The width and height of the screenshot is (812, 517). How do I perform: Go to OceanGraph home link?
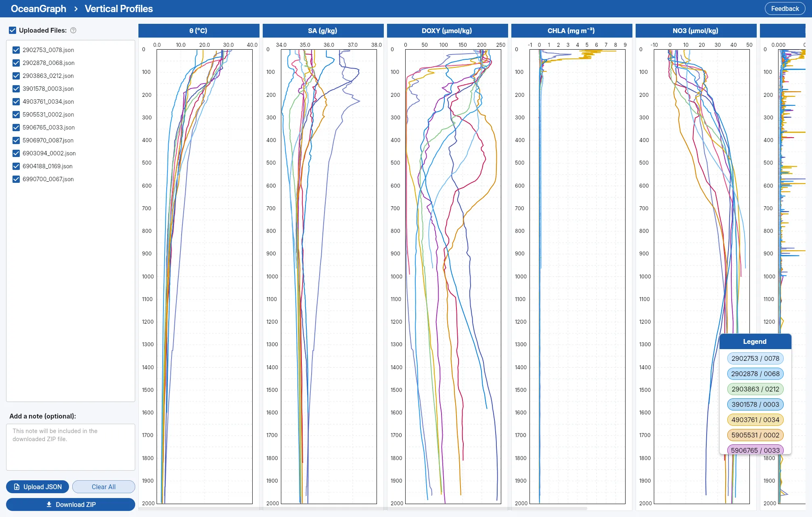(x=38, y=9)
